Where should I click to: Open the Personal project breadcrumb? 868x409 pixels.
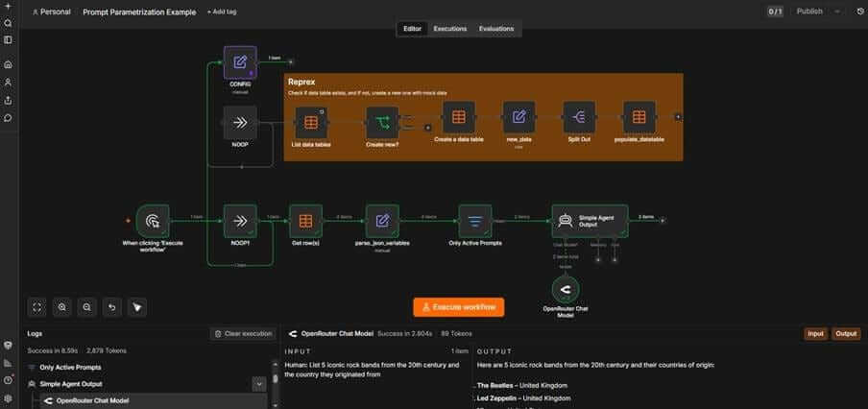pyautogui.click(x=52, y=12)
